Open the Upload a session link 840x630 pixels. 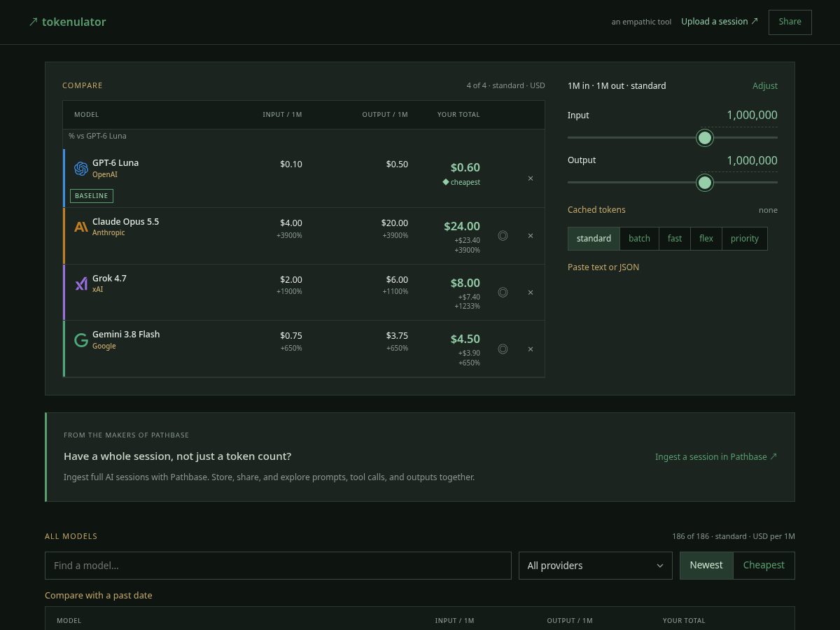[720, 22]
